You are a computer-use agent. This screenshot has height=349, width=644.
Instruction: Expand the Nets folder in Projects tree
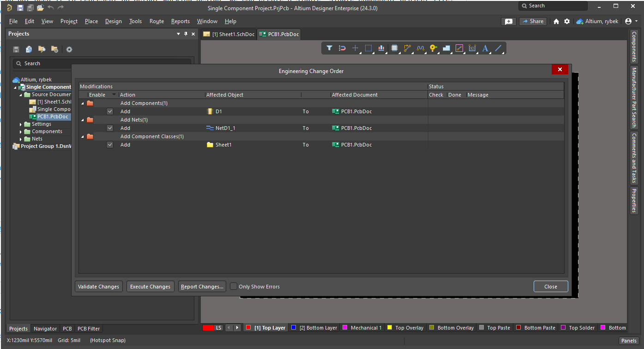coord(21,139)
